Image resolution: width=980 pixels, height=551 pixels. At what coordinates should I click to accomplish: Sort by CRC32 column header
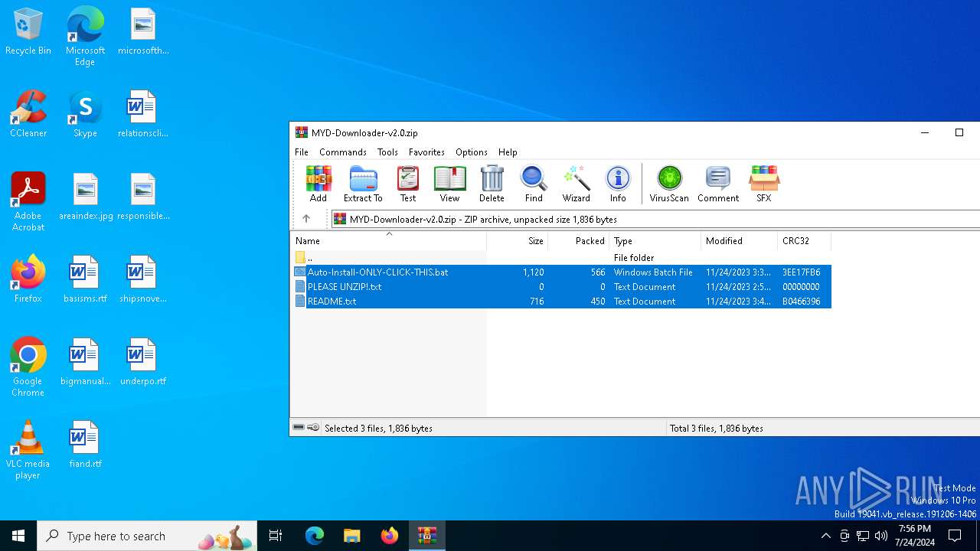point(804,241)
